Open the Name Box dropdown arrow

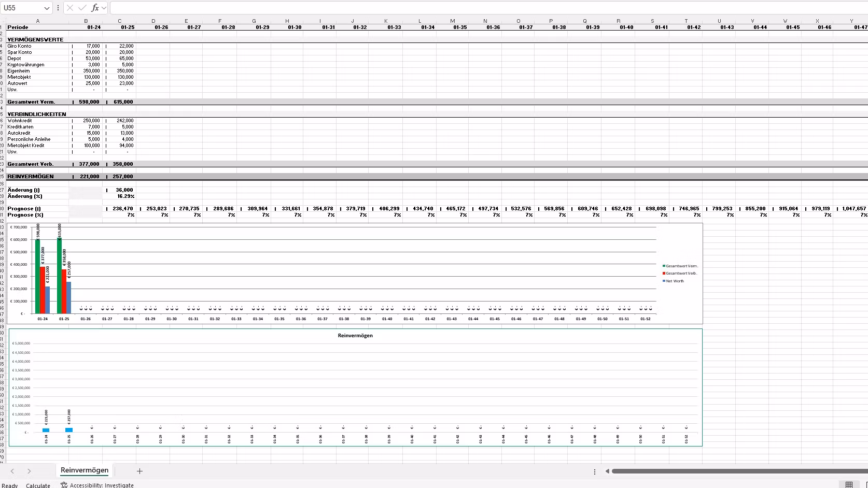click(47, 8)
